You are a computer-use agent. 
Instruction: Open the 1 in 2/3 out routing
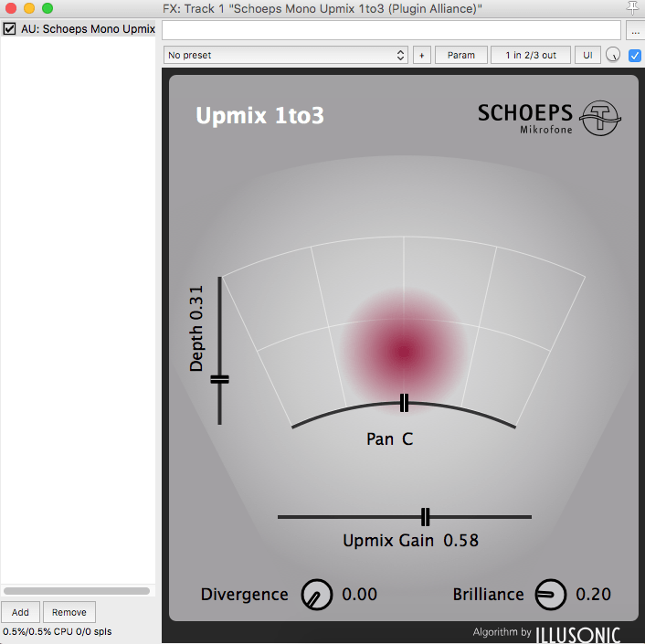(531, 55)
